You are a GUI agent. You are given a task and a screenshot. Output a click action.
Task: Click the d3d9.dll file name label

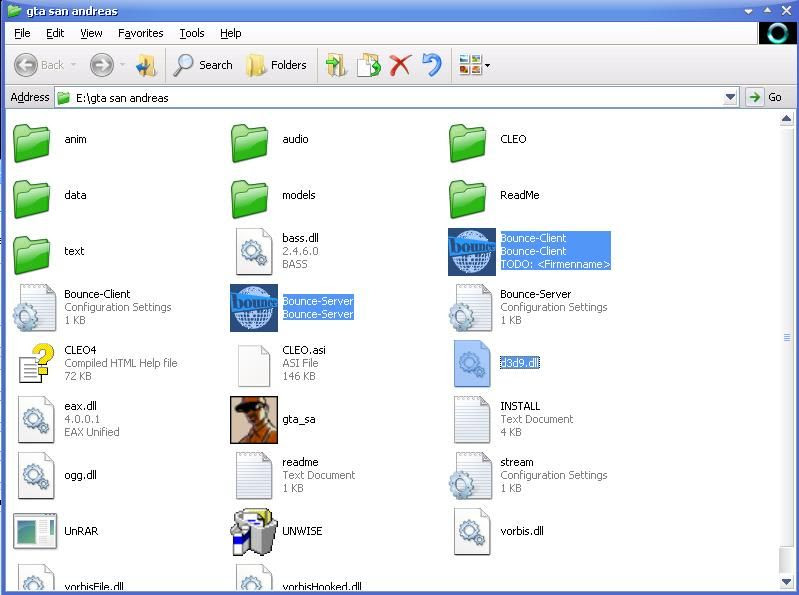[519, 363]
